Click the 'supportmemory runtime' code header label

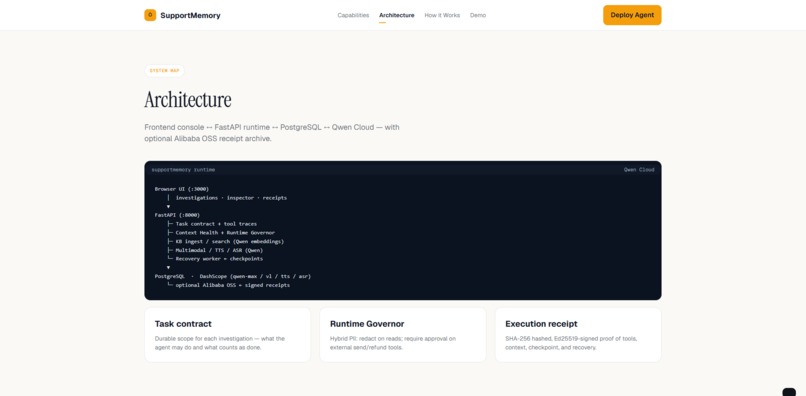(x=183, y=170)
